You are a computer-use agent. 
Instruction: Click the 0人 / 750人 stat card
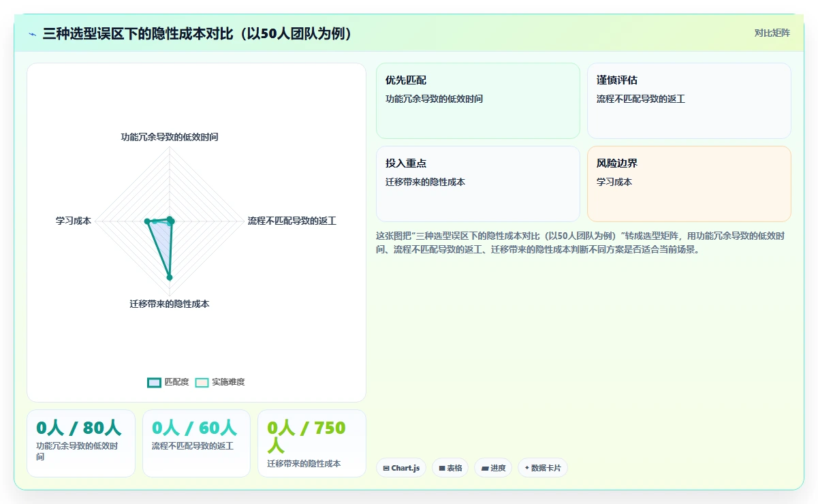tap(312, 443)
